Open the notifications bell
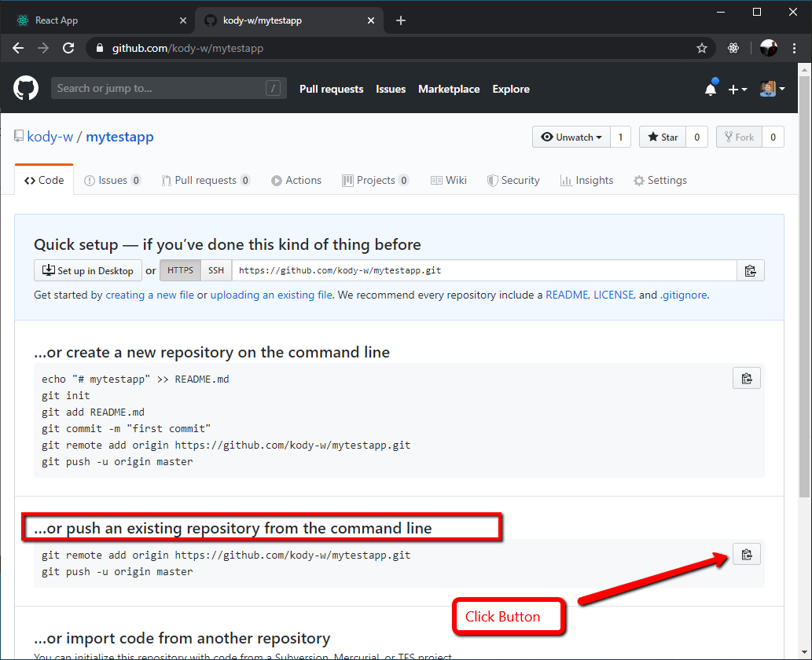 point(711,89)
